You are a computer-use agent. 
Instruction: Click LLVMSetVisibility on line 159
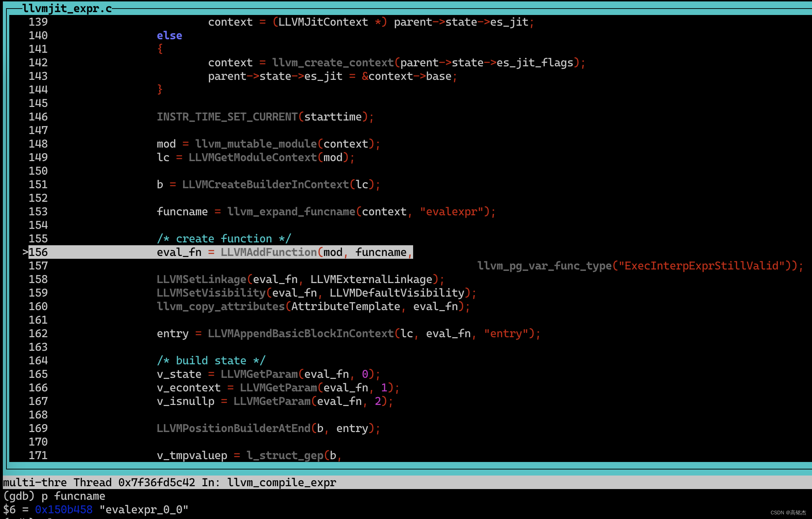tap(211, 293)
